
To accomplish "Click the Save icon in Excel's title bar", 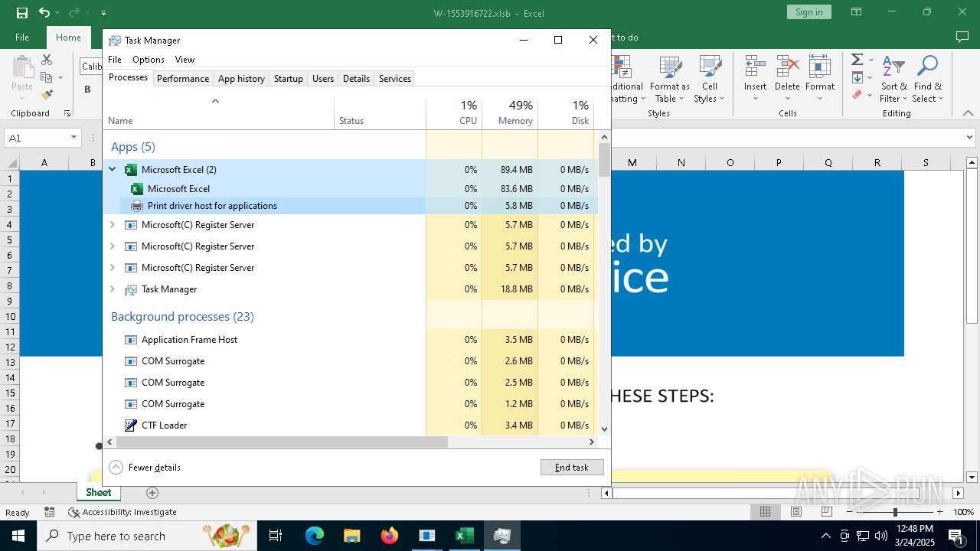I will (x=22, y=12).
